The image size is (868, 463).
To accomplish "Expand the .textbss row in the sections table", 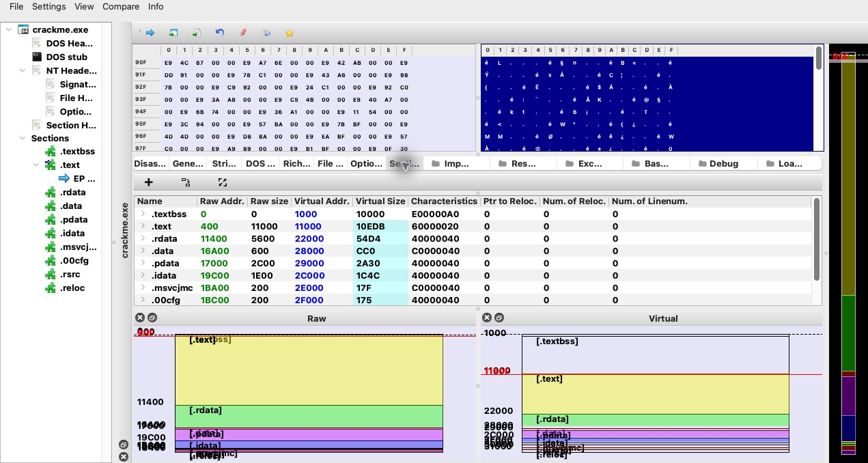I will click(x=143, y=214).
